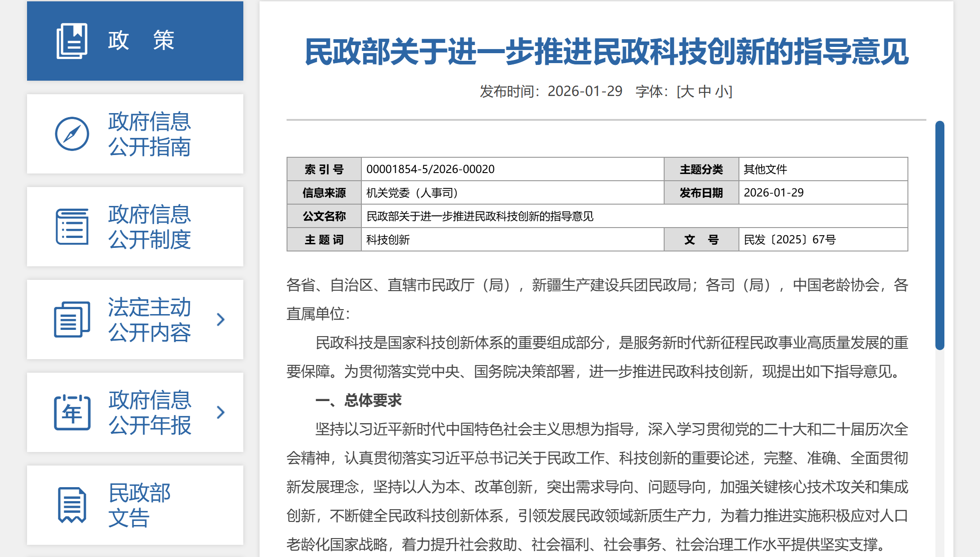Viewport: 980px width, 557px height.
Task: Click the calendar 年 icon for 政府信息公开年报
Action: (x=72, y=412)
